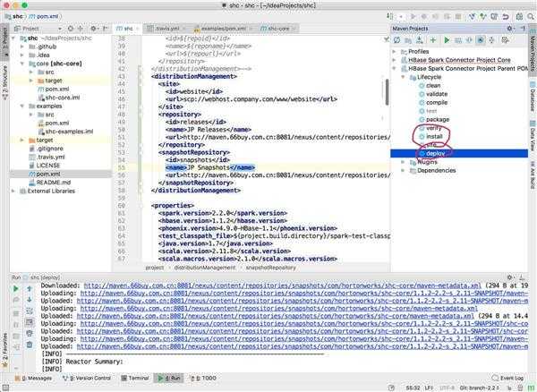The image size is (537, 392).
Task: Open Event Log in status bar
Action: (507, 378)
